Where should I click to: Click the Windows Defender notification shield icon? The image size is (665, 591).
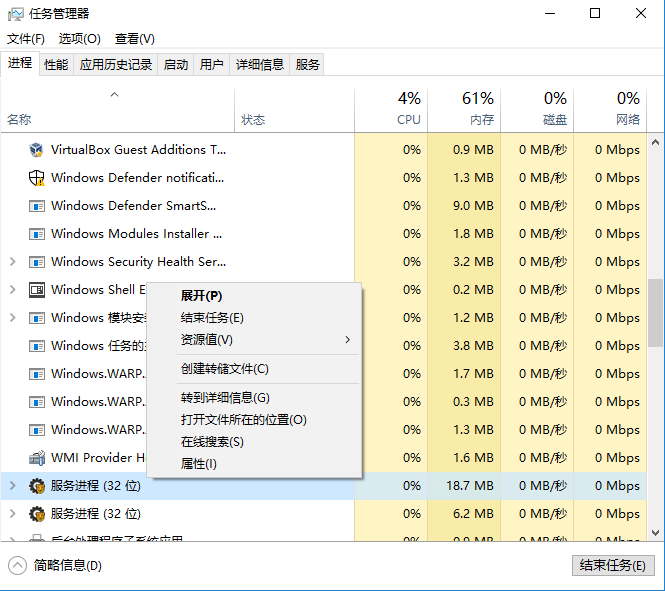tap(36, 178)
